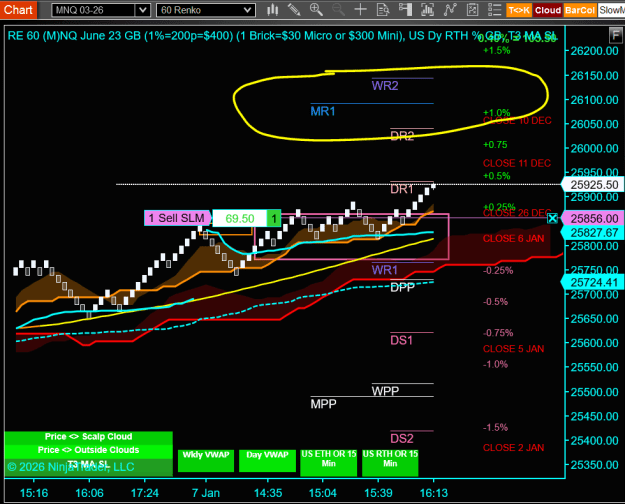
Task: Open the Data Series icon
Action: click(x=427, y=10)
